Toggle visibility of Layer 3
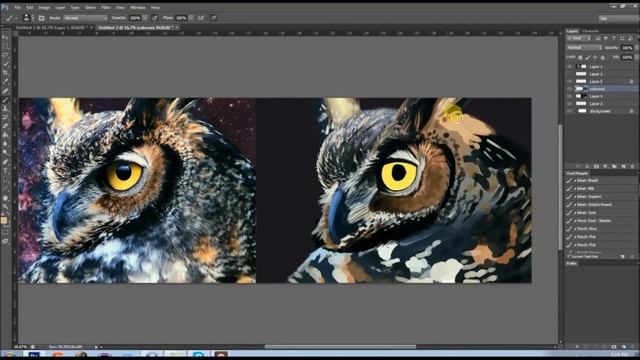This screenshot has height=360, width=640. point(569,74)
